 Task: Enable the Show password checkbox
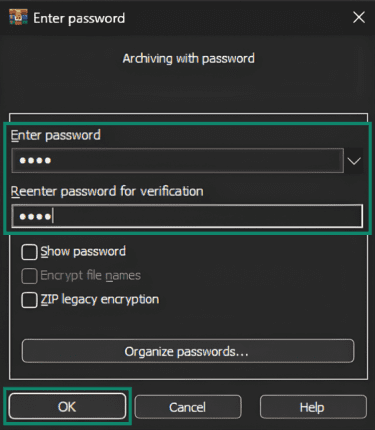(x=29, y=252)
